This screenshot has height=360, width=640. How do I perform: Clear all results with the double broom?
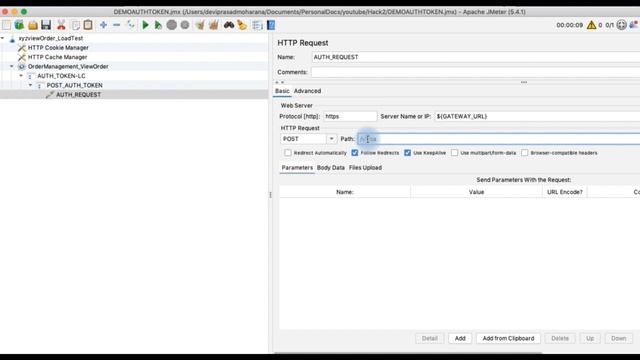213,25
